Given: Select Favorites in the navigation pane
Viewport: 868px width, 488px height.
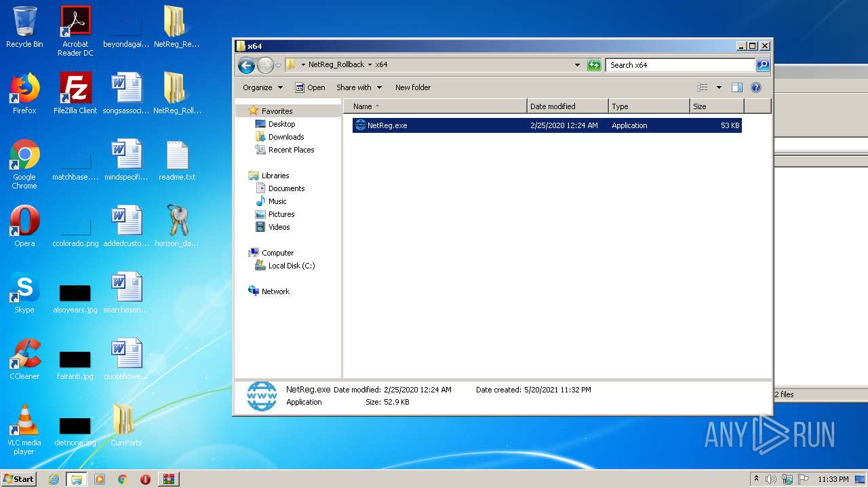Looking at the screenshot, I should 277,111.
